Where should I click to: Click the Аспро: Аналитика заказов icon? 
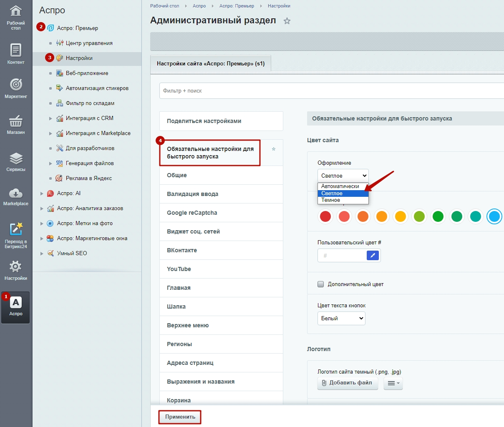pos(50,208)
